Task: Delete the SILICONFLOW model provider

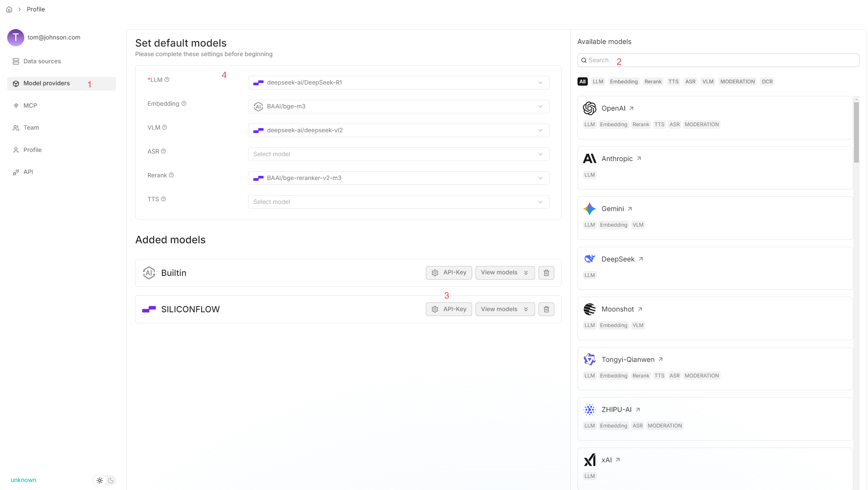Action: point(546,309)
